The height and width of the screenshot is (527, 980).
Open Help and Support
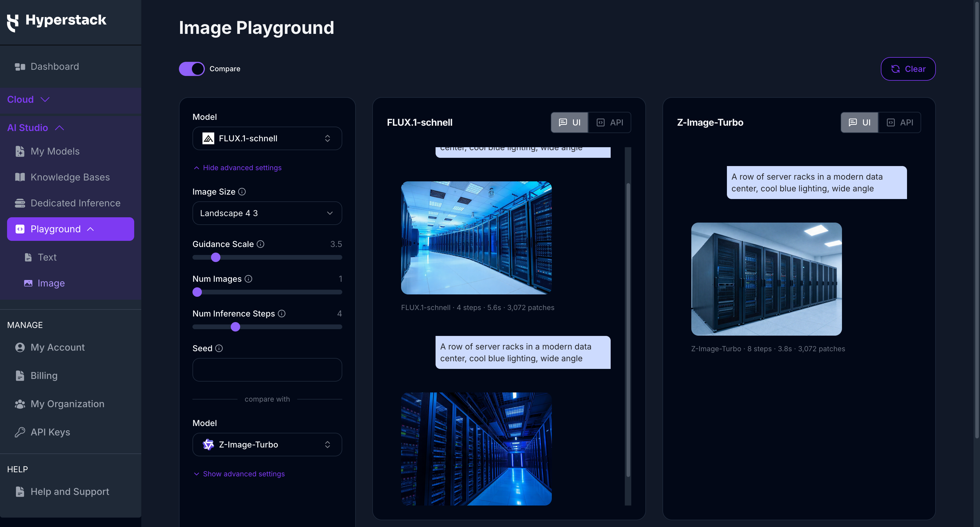[x=70, y=492]
